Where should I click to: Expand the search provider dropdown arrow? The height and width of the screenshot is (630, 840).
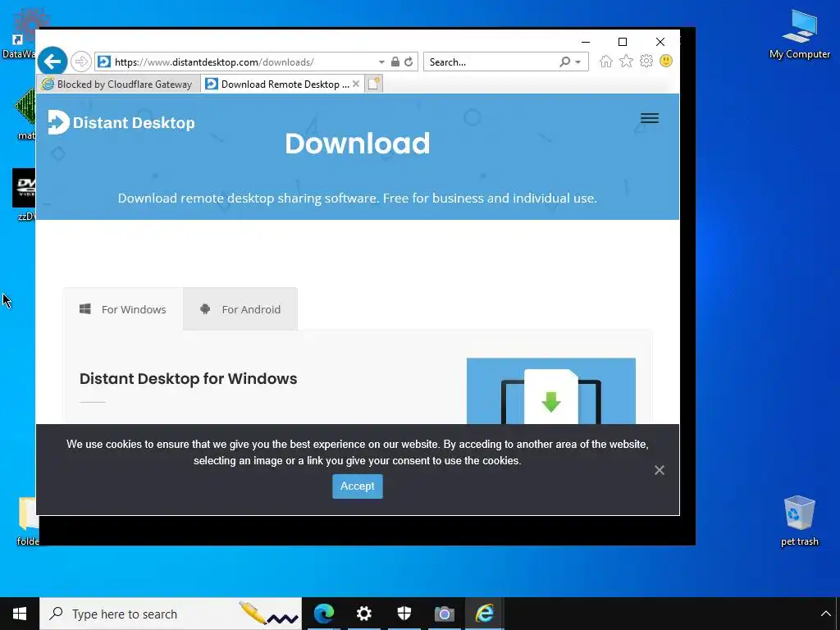578,62
